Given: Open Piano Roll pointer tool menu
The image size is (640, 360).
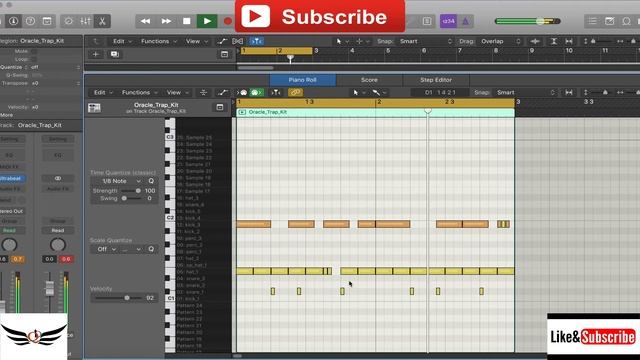Looking at the screenshot, I should point(359,93).
